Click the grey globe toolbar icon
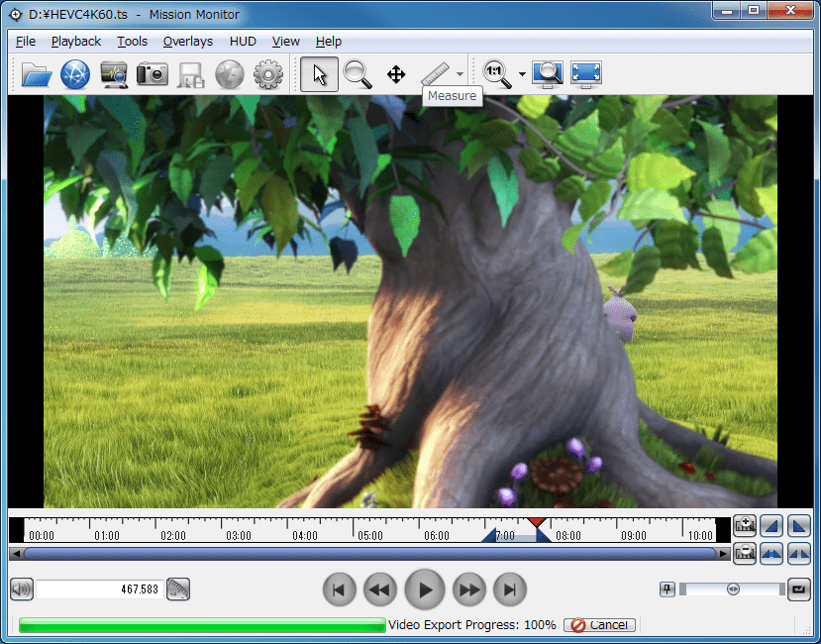 [x=230, y=74]
